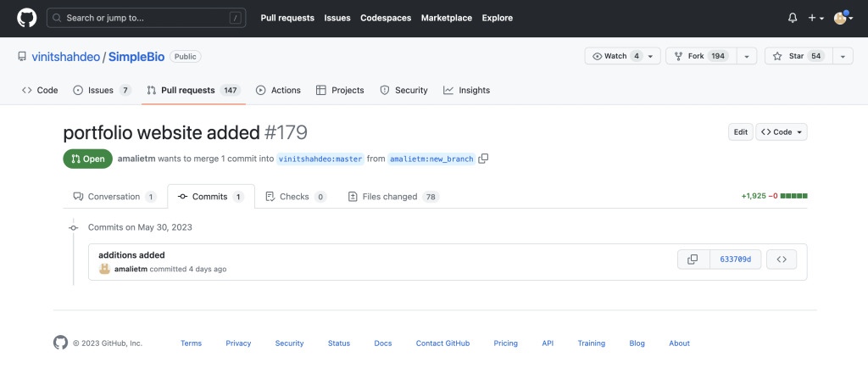Expand the Watch notifications dropdown arrow
The image size is (868, 374).
point(652,56)
